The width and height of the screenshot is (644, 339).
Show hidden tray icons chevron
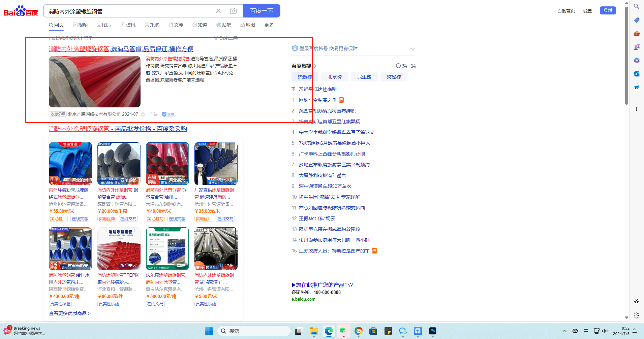[x=564, y=331]
